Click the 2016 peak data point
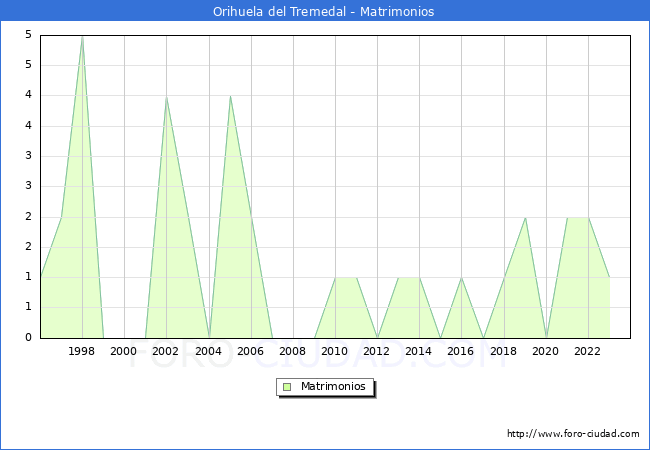Viewport: 650px width, 450px height. pyautogui.click(x=461, y=278)
